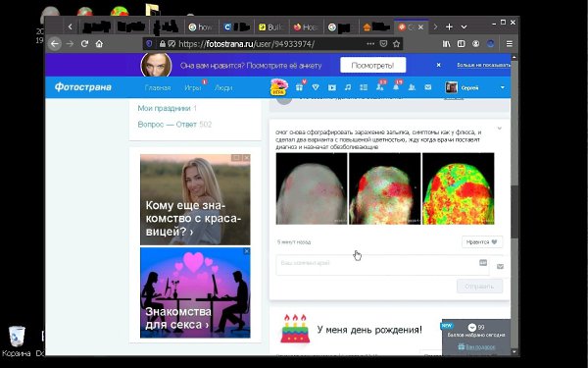The image size is (588, 368).
Task: Open the 'Мои праздники' link
Action: coord(164,108)
